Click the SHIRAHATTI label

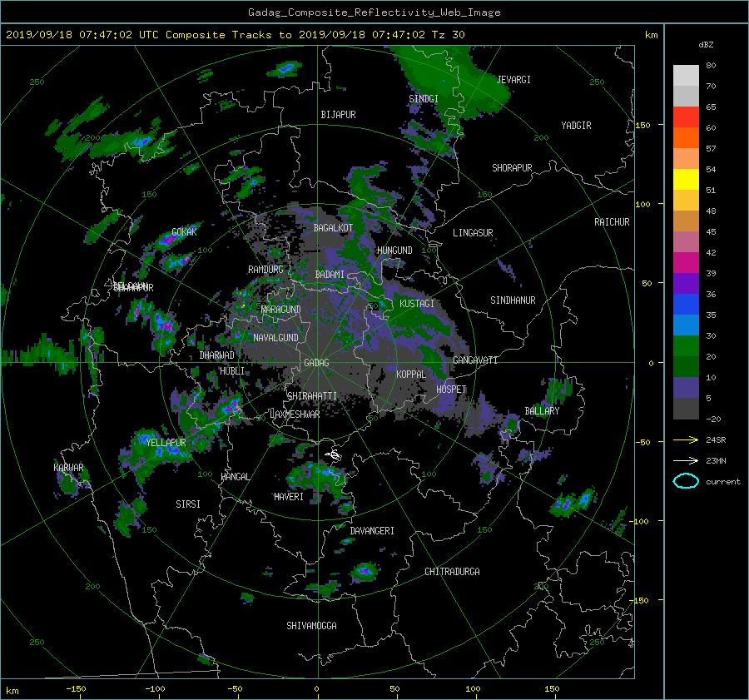point(312,396)
